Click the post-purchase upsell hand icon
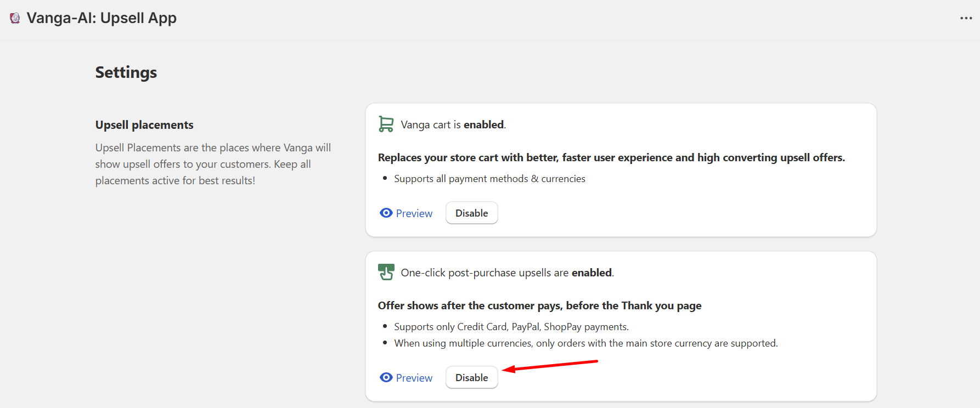Image resolution: width=980 pixels, height=408 pixels. (386, 272)
